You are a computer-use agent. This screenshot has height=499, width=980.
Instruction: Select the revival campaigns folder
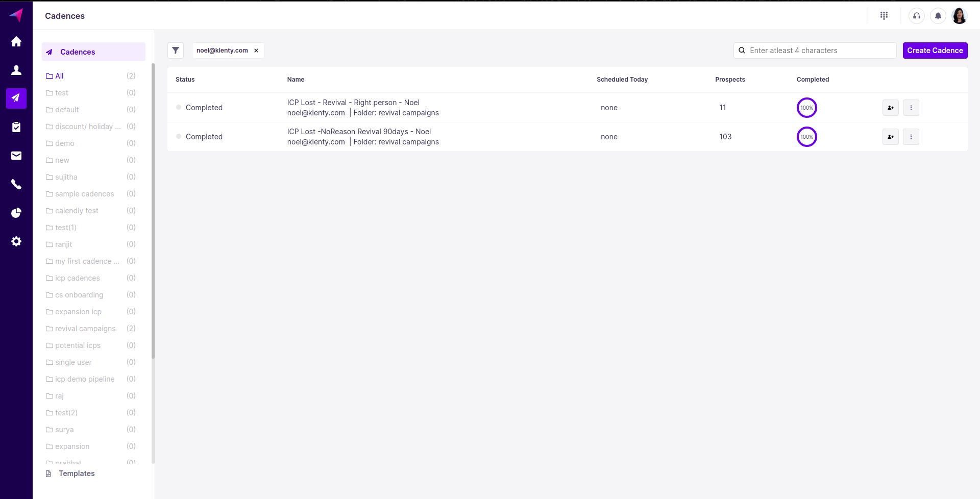point(85,329)
